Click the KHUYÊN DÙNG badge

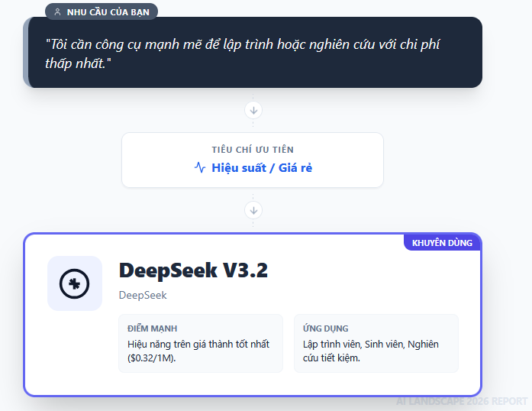click(442, 242)
